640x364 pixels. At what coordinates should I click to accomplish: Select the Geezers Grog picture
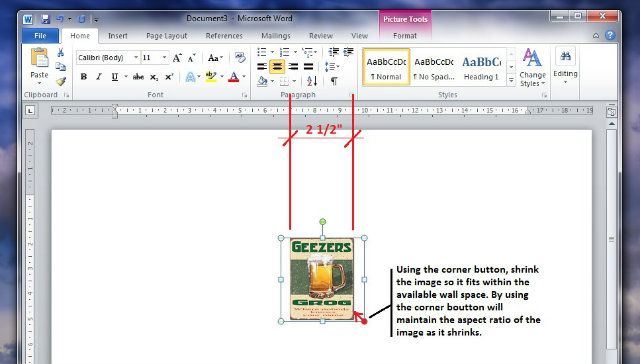(322, 279)
